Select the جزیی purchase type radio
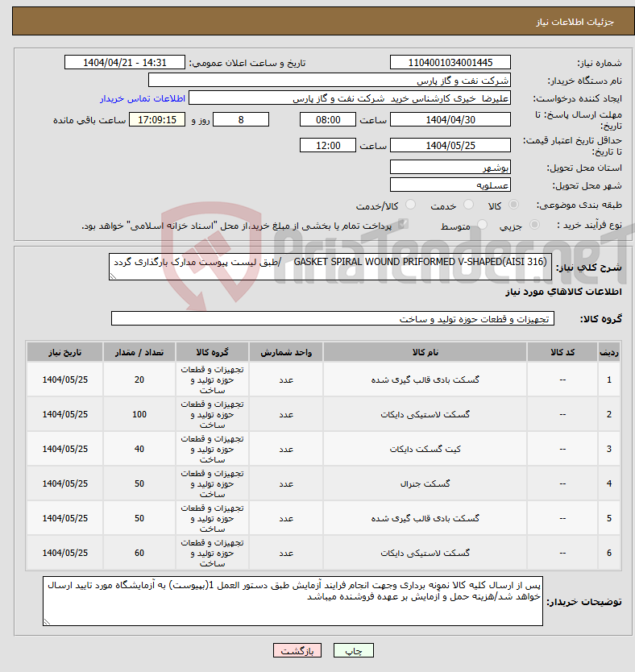This screenshot has width=635, height=672. click(x=534, y=225)
